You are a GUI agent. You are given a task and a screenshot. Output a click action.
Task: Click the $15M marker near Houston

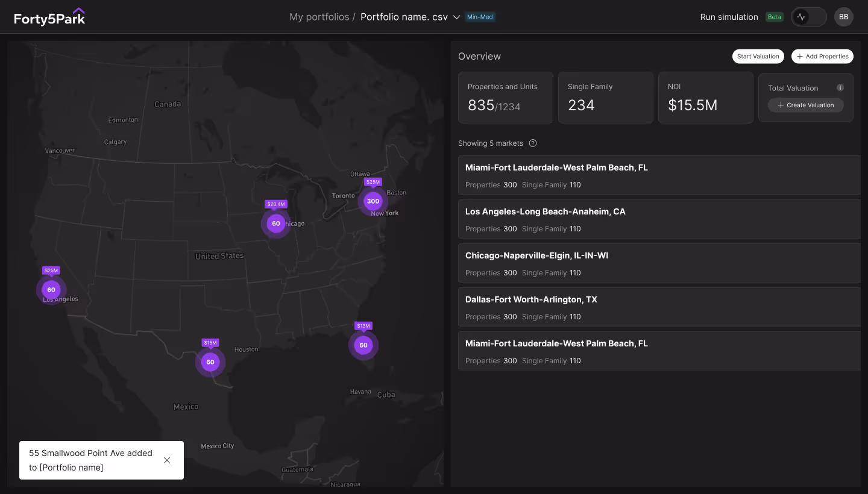tap(210, 342)
